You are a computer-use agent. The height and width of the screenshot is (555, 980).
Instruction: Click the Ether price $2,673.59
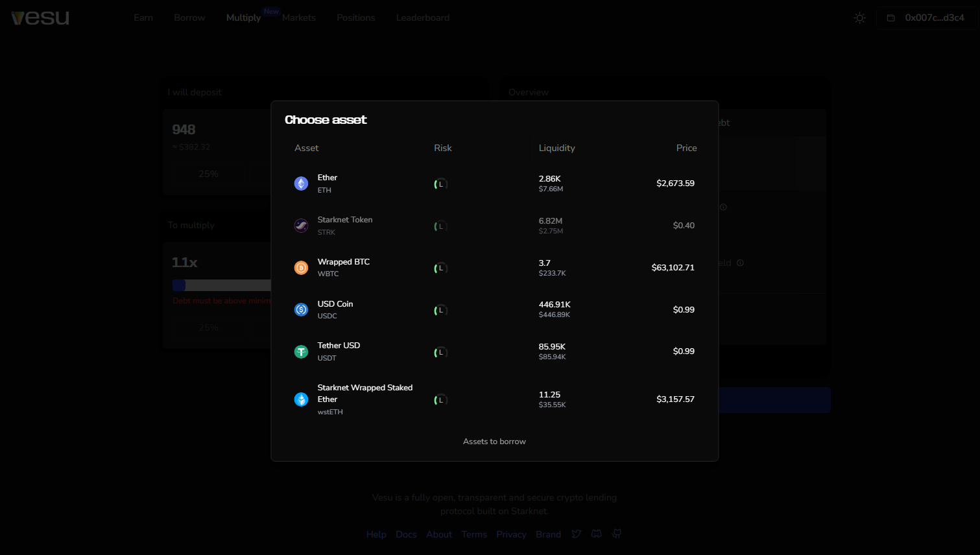click(675, 183)
